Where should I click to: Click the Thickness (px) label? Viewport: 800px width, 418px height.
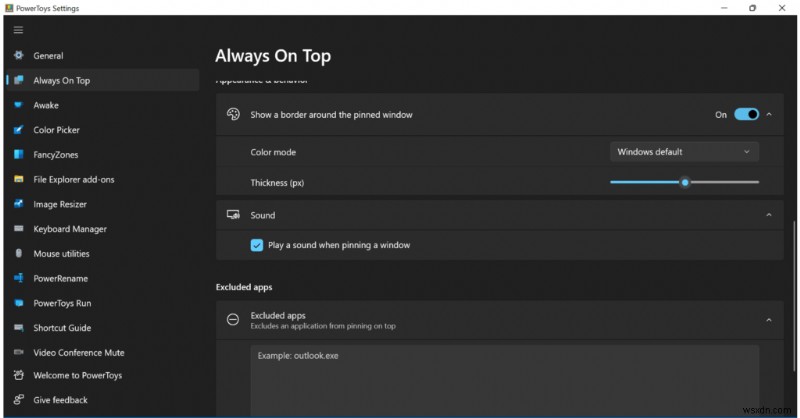[277, 183]
